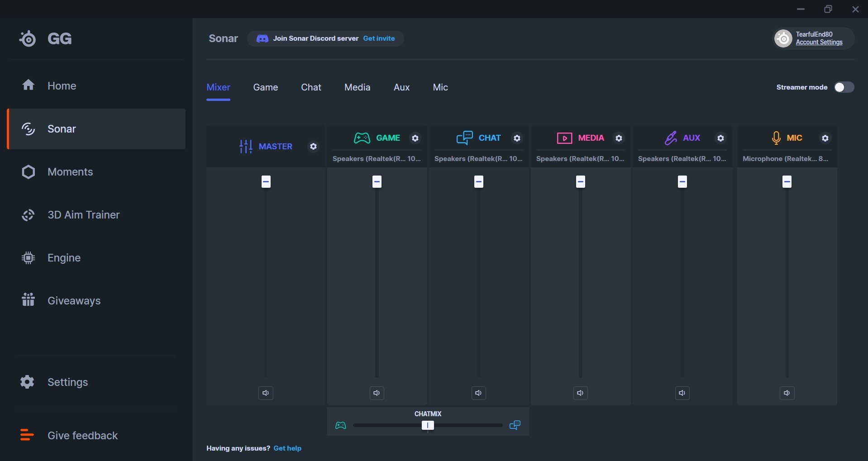Switch to the Aux tab

(x=402, y=87)
